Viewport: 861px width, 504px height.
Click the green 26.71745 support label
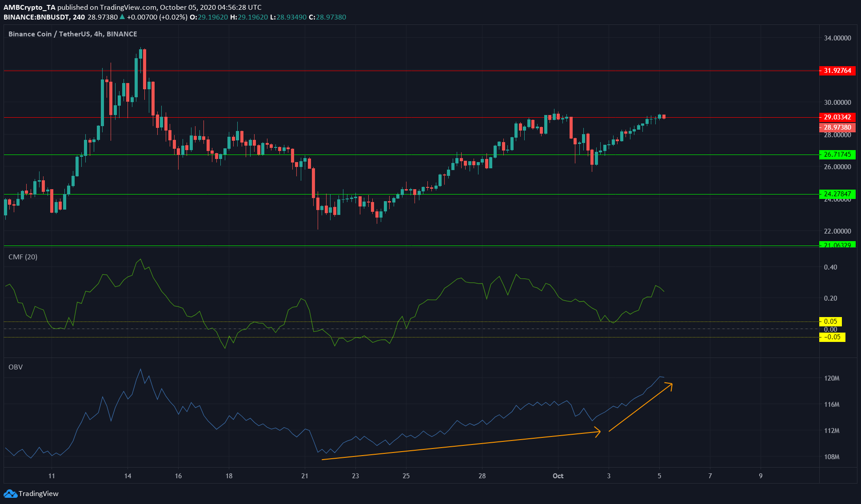pyautogui.click(x=837, y=155)
